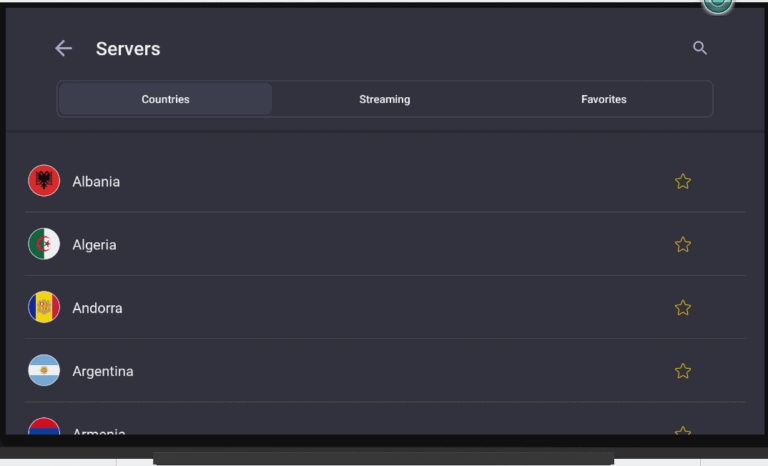768x466 pixels.
Task: Go back using the arrow beside Servers
Action: pyautogui.click(x=64, y=48)
